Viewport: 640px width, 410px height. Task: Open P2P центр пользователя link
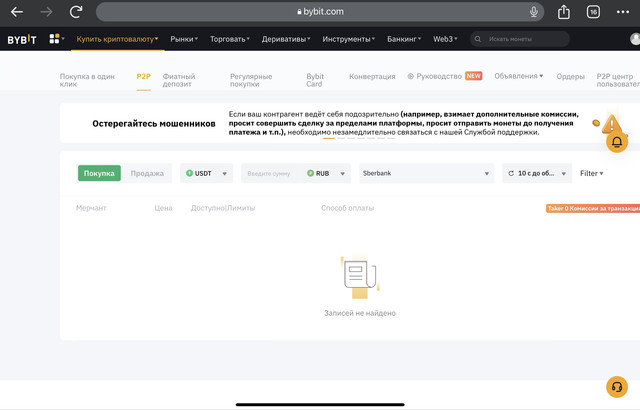pos(618,80)
